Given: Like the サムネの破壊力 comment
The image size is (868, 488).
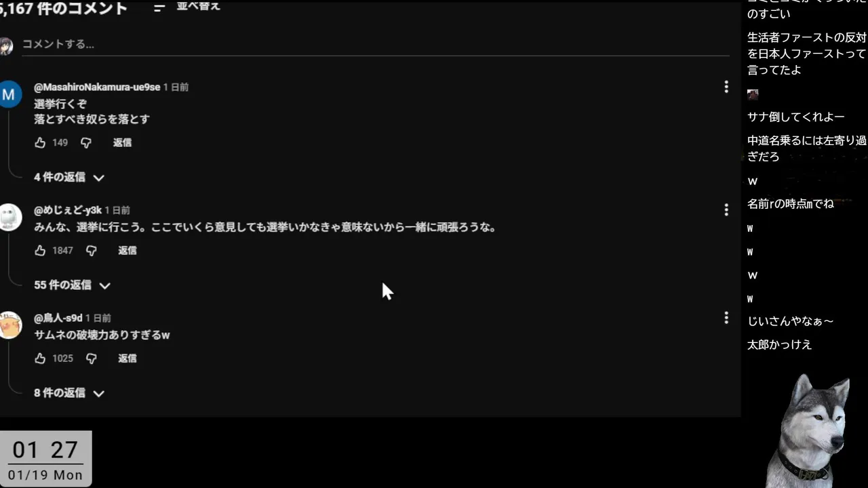Looking at the screenshot, I should click(x=40, y=359).
